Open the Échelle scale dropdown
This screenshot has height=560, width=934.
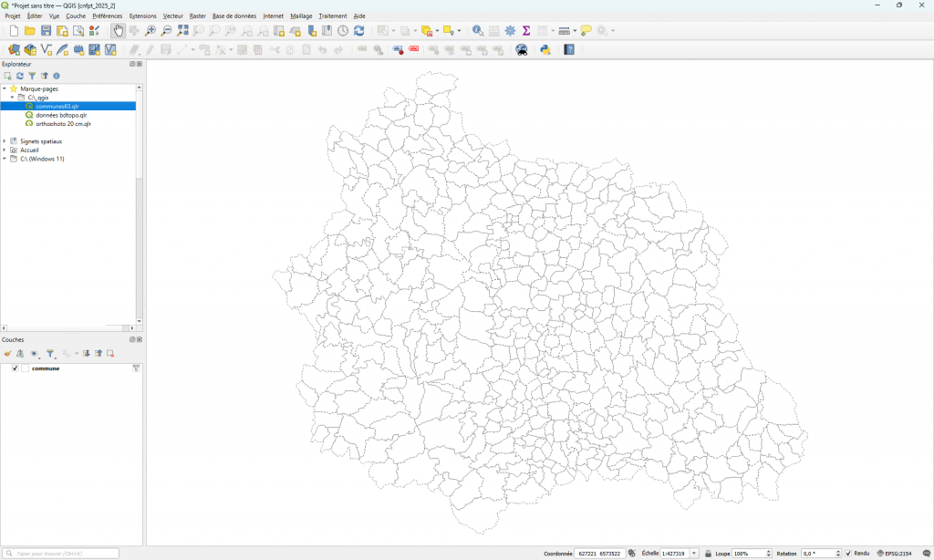(x=695, y=554)
